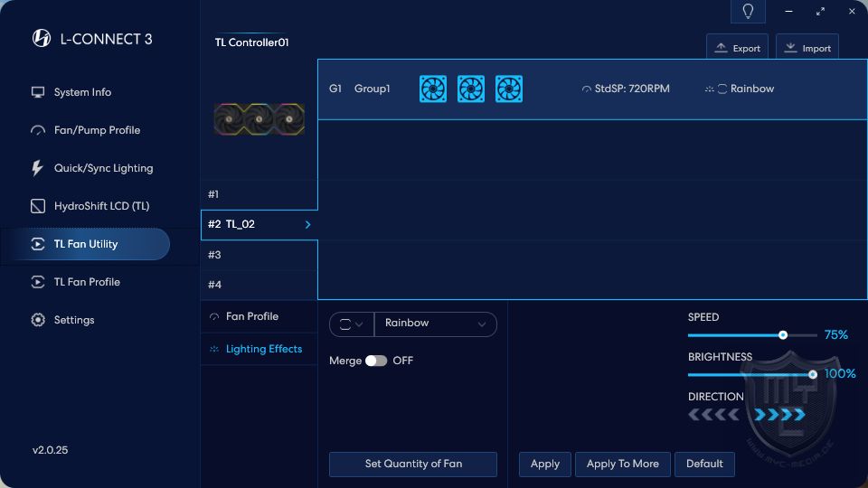Open the Settings page

(74, 320)
